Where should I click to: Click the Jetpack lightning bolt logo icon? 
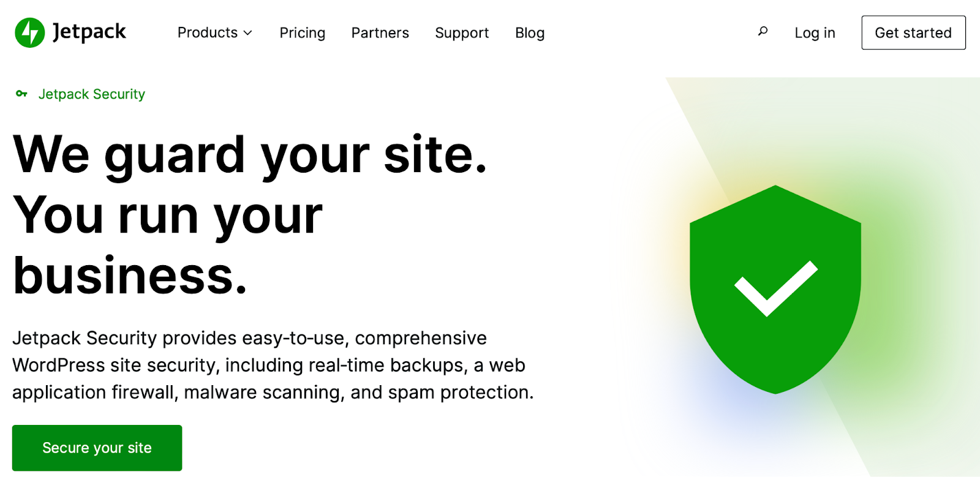[x=29, y=32]
